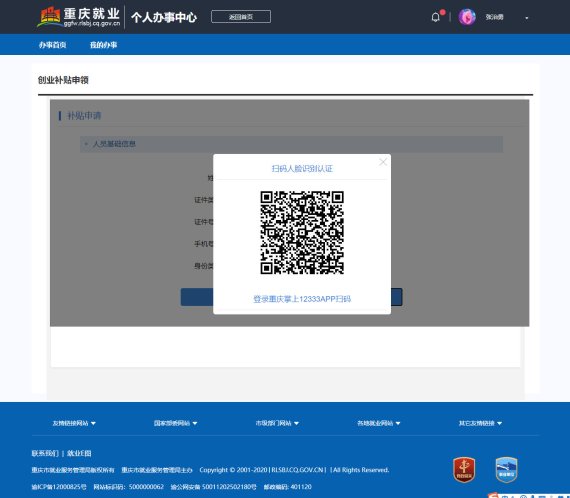Click the user avatar picture
The image size is (570, 498).
[x=467, y=17]
